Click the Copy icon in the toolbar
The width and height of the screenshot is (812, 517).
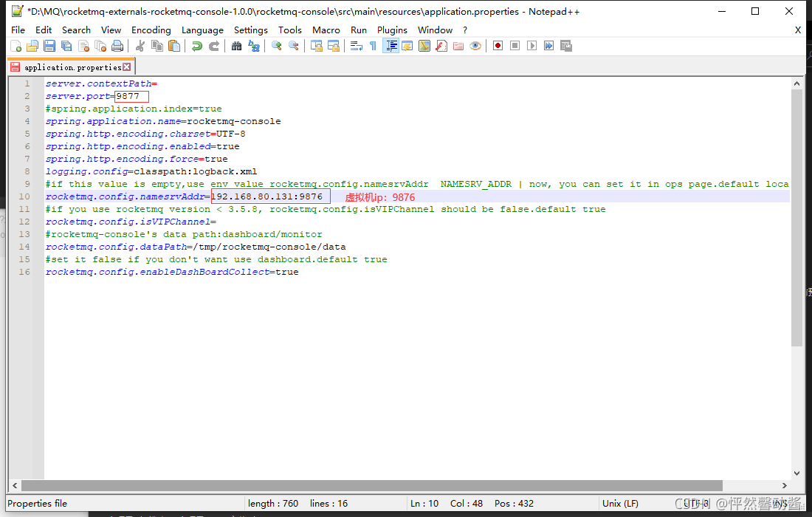coord(157,46)
